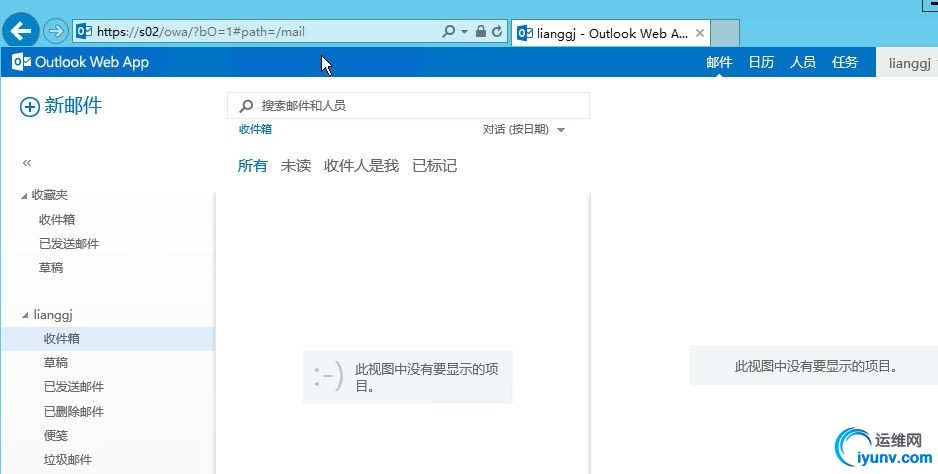Filter messages by 已标记

click(x=435, y=166)
